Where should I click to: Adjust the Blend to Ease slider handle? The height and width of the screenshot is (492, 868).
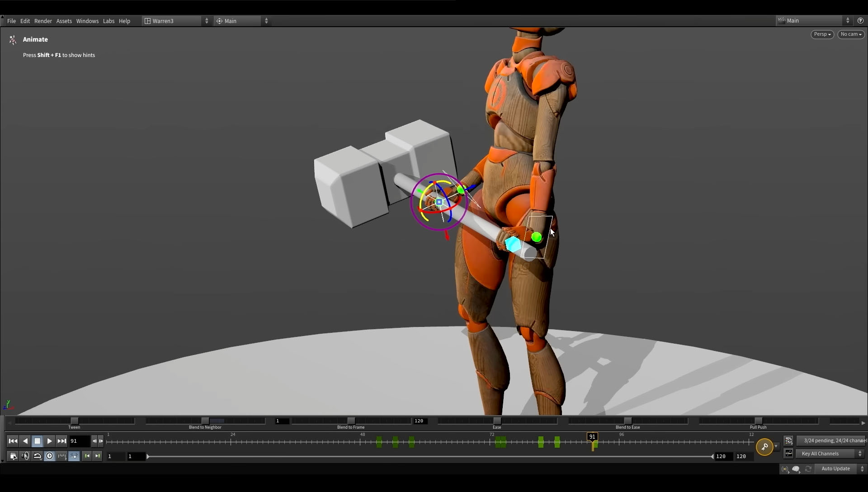[628, 421]
